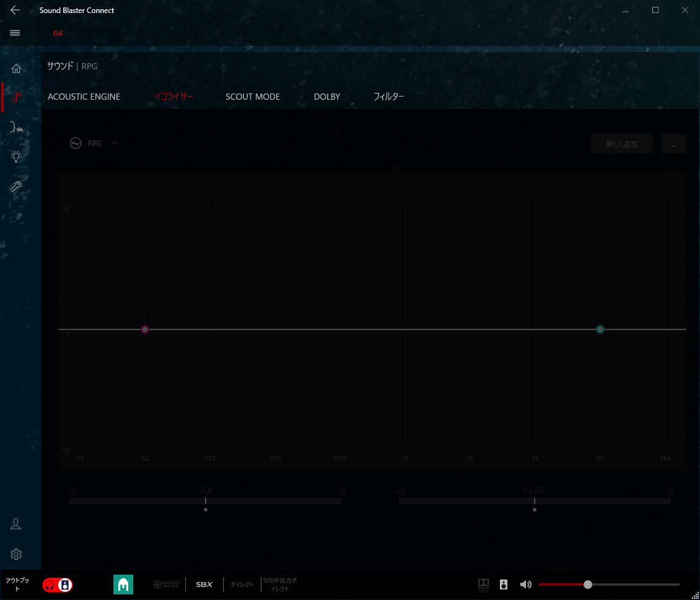Click the SBX status indicator

coord(204,585)
